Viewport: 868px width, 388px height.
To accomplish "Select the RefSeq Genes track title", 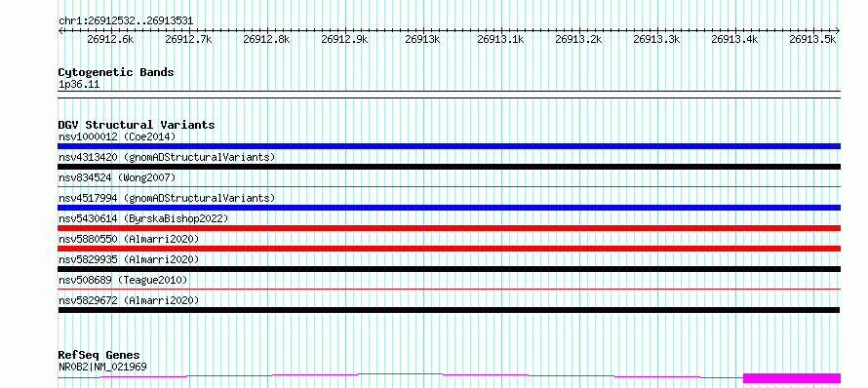I will coord(99,356).
